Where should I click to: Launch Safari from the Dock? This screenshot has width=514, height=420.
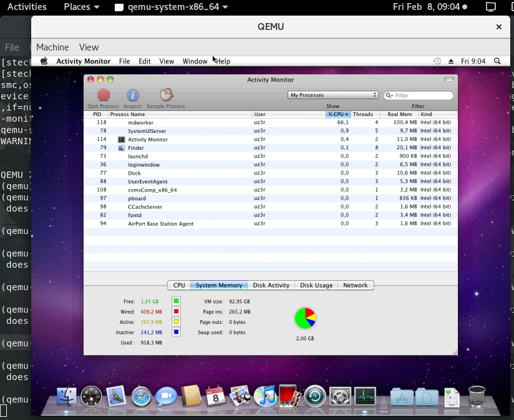point(141,397)
